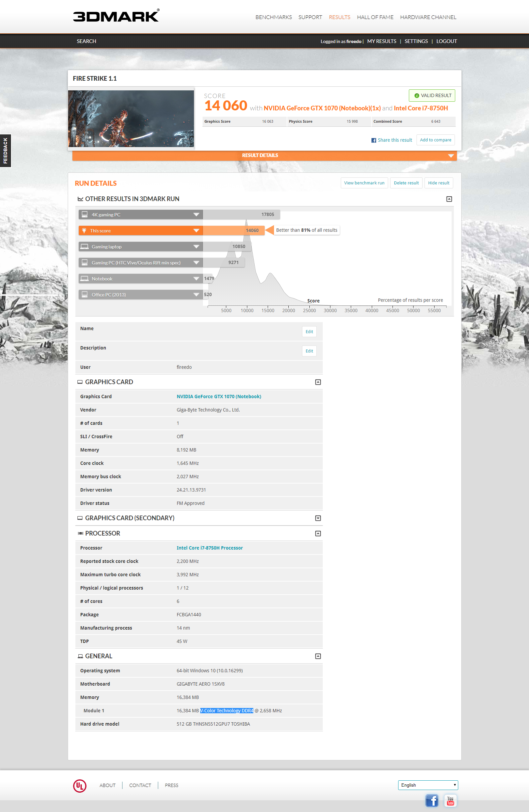529x812 pixels.
Task: Click Hide result button
Action: coord(439,183)
